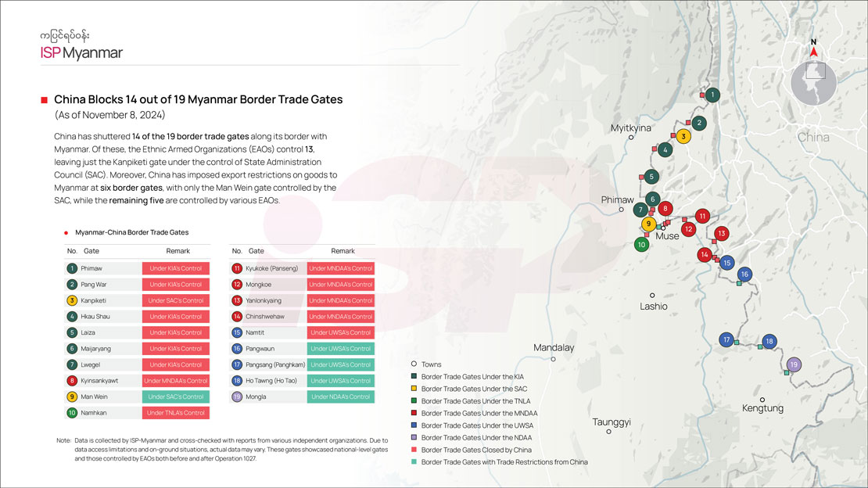Click the Border Trade Gates Under the UWSA legend swatch
The height and width of the screenshot is (488, 868).
pyautogui.click(x=414, y=425)
